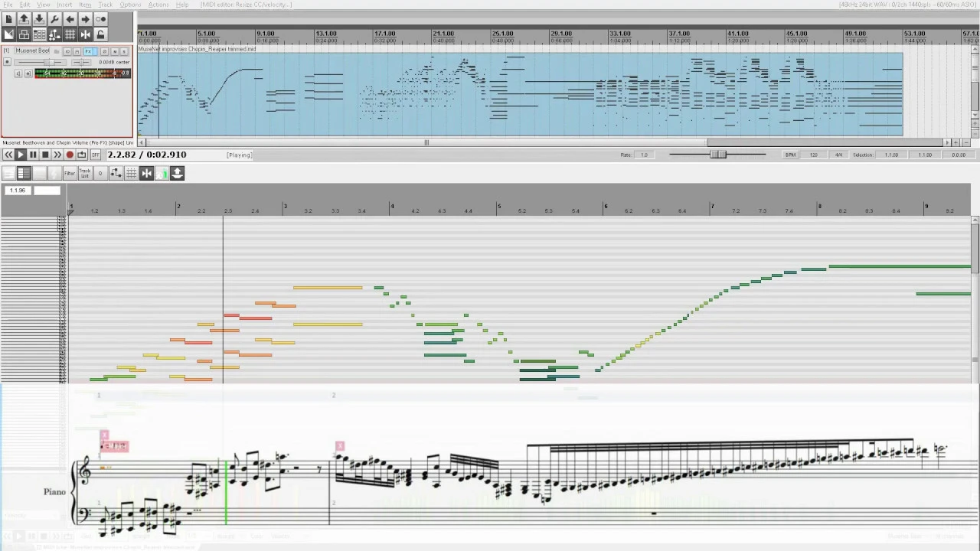Click the New Project icon in main toolbar

point(8,18)
